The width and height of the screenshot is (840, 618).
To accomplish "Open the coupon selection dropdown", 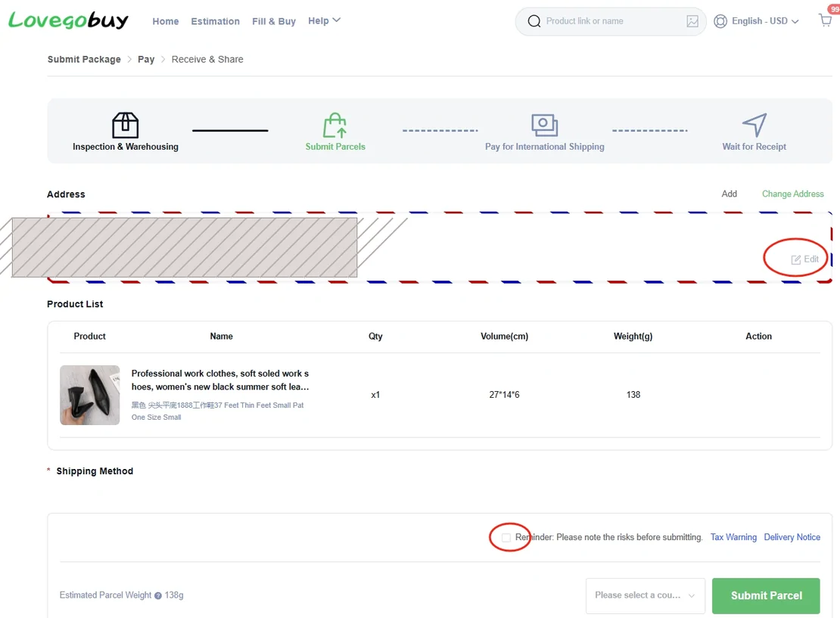I will (x=645, y=595).
